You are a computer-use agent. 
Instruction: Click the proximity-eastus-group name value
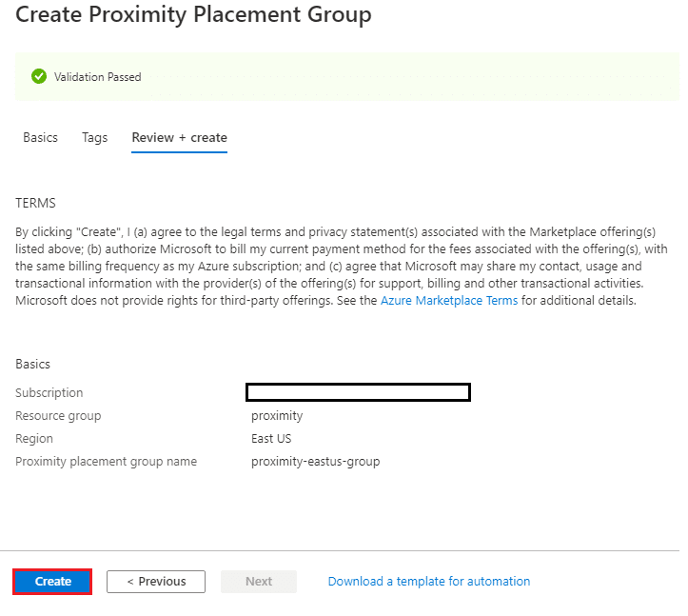pos(316,461)
